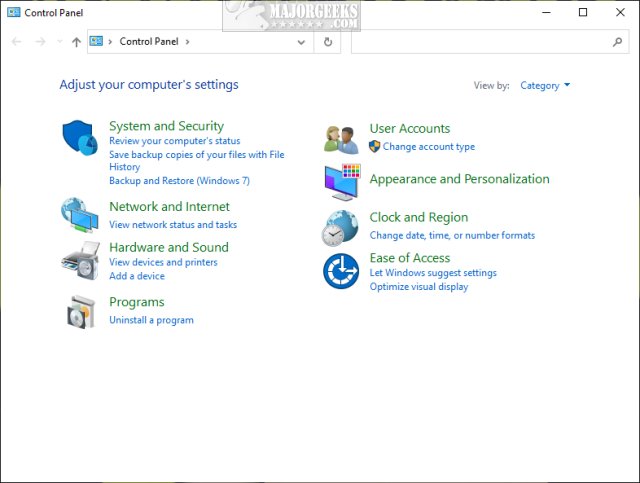Click the Control Panel breadcrumb text
This screenshot has width=640, height=483.
(x=149, y=42)
